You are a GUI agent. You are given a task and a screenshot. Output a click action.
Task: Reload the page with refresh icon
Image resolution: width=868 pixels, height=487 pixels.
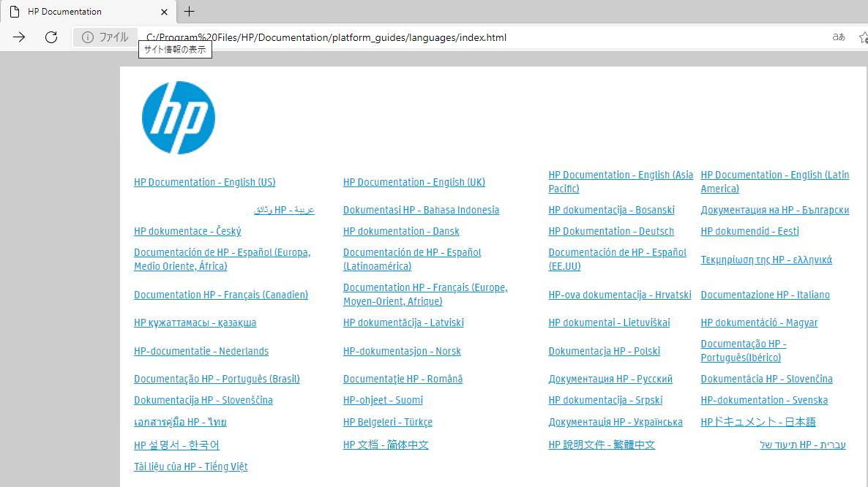pyautogui.click(x=51, y=37)
